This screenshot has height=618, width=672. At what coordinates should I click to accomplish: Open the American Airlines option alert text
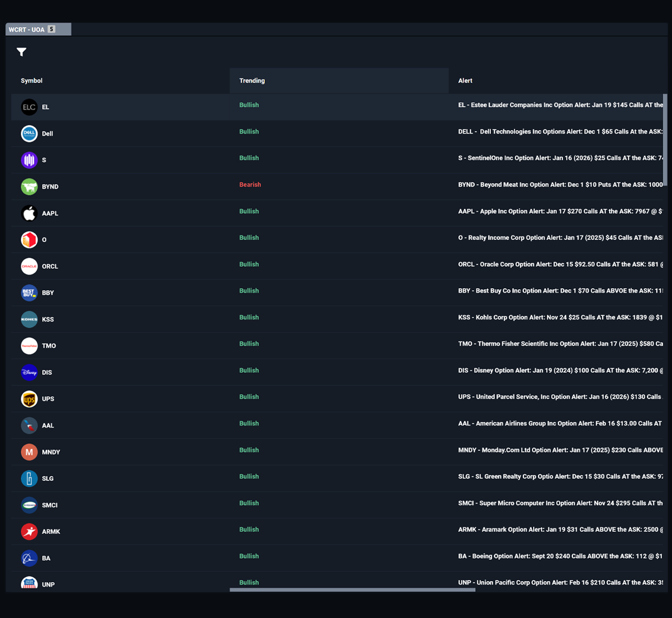pyautogui.click(x=560, y=424)
